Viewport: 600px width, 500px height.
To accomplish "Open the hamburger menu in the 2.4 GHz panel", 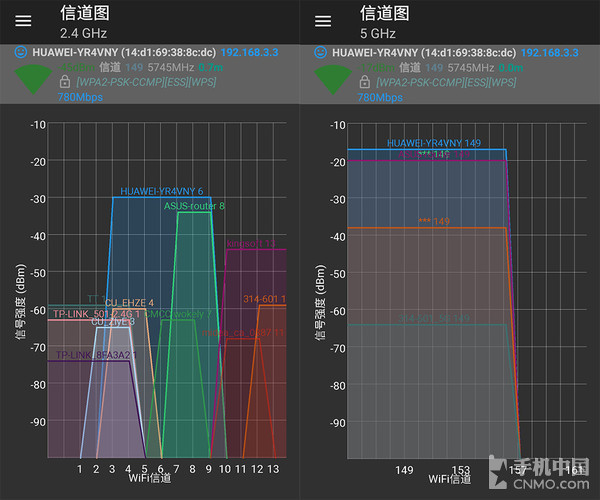I will [x=24, y=21].
